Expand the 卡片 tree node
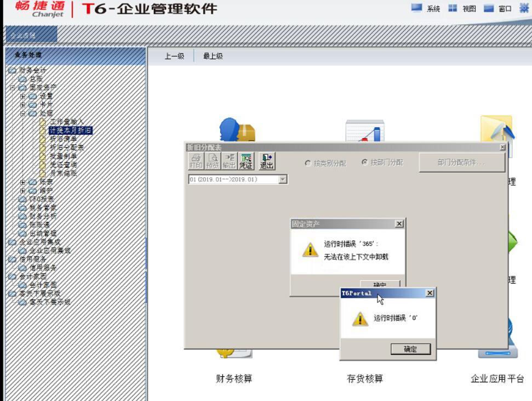532x401 pixels. click(22, 105)
